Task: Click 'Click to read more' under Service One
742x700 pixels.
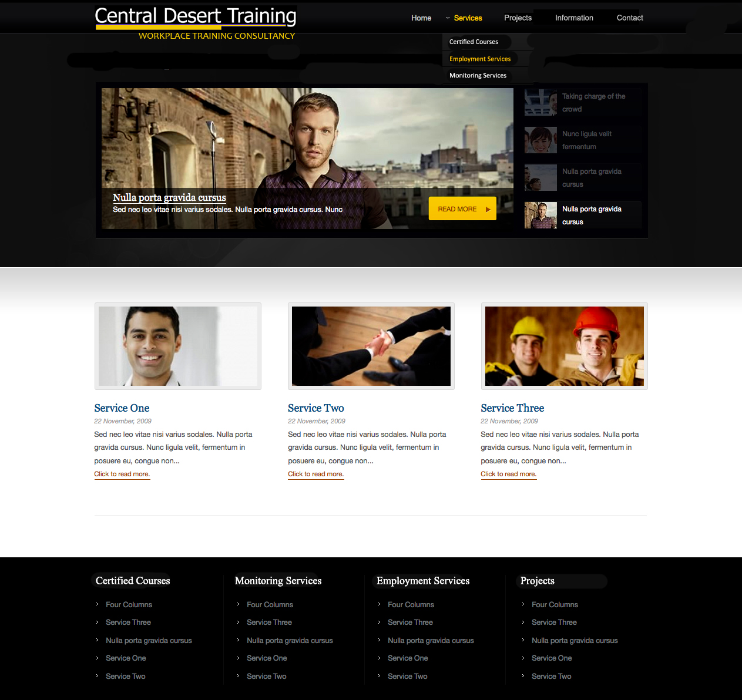Action: pos(122,474)
